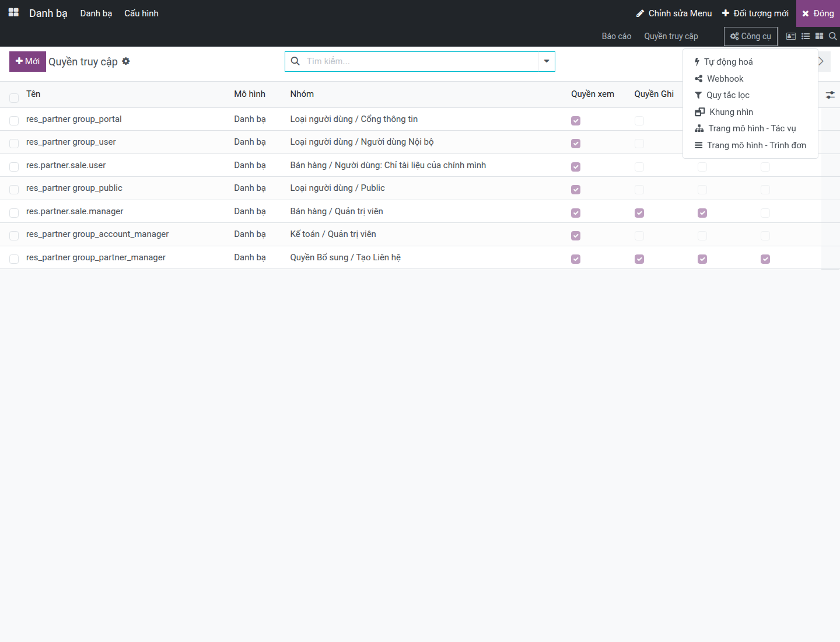Switch to the list view icon
Viewport: 840px width, 642px height.
tap(806, 36)
